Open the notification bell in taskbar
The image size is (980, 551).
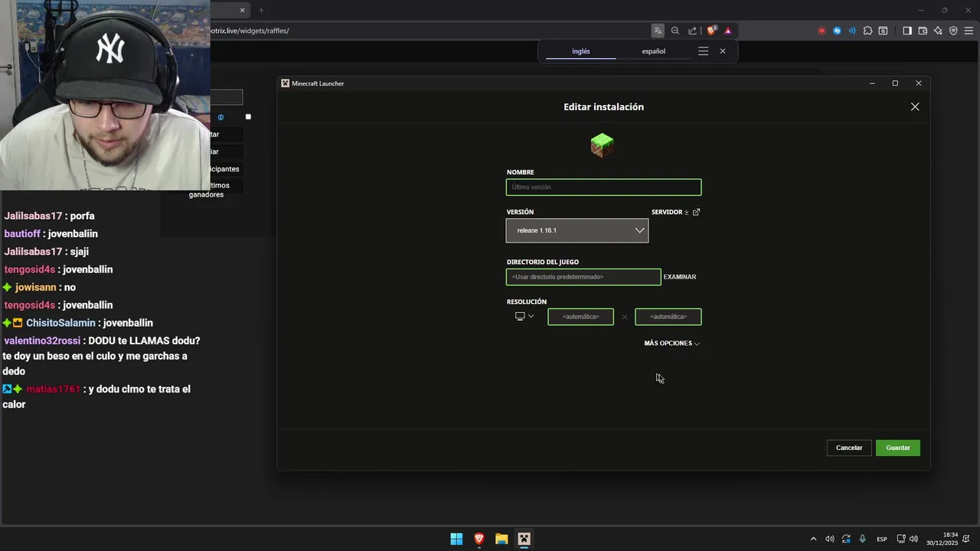click(968, 539)
